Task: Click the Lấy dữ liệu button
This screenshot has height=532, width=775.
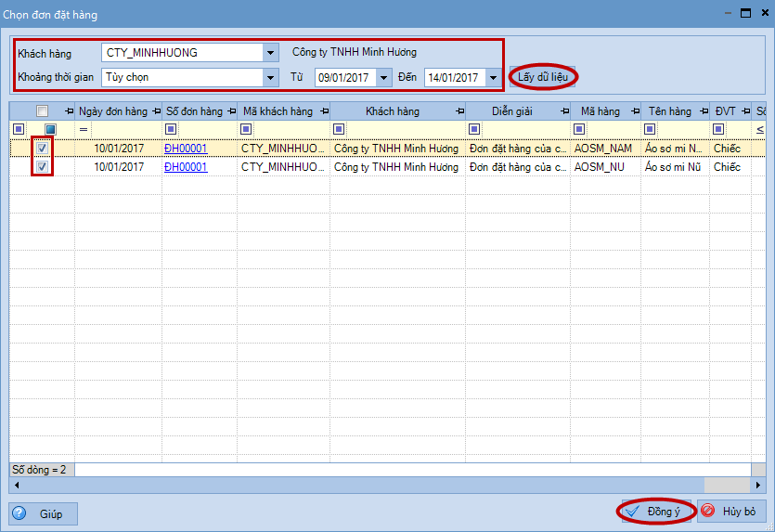Action: [x=543, y=77]
